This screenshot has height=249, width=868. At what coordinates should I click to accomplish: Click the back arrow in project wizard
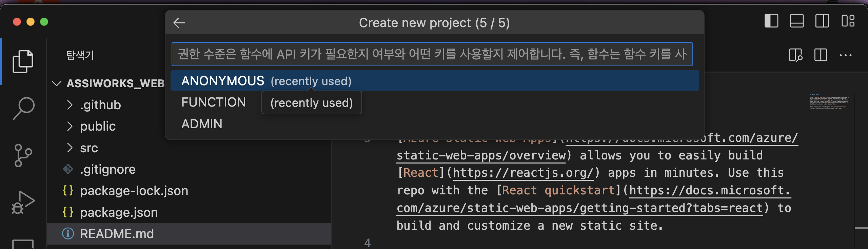click(179, 23)
